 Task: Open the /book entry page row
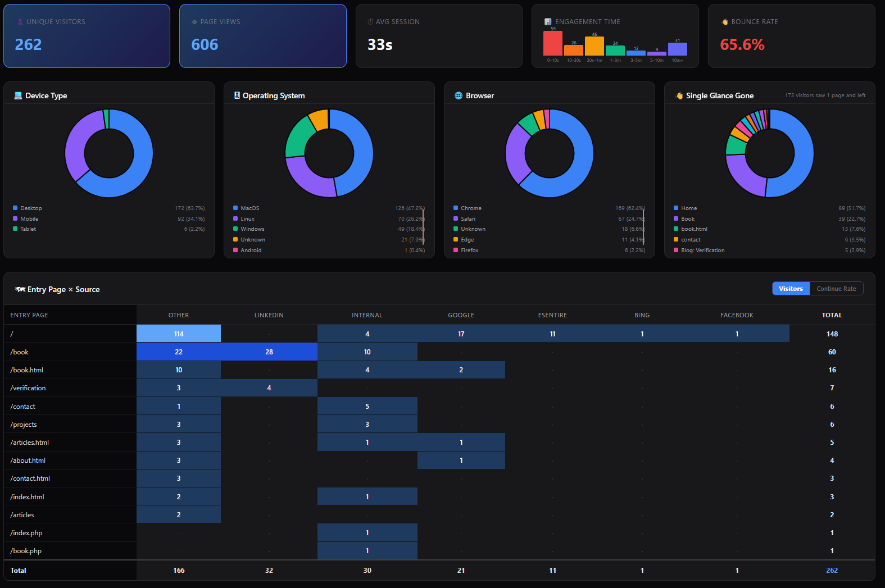tap(20, 352)
